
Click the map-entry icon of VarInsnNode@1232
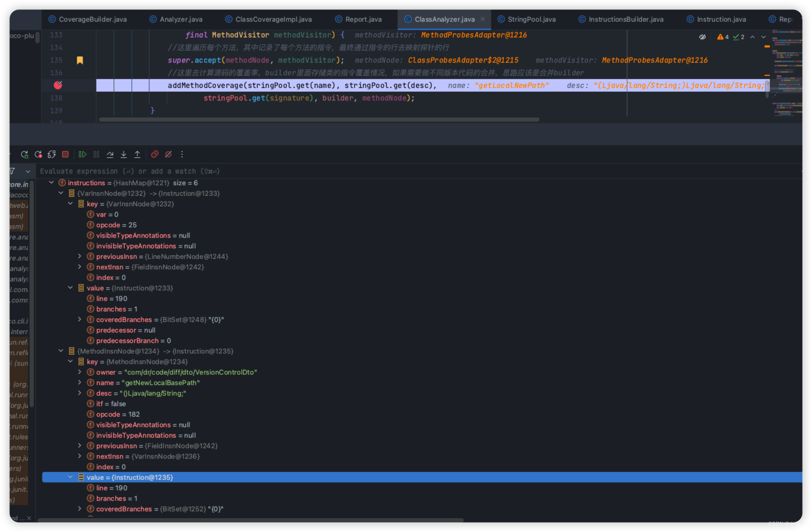(72, 193)
